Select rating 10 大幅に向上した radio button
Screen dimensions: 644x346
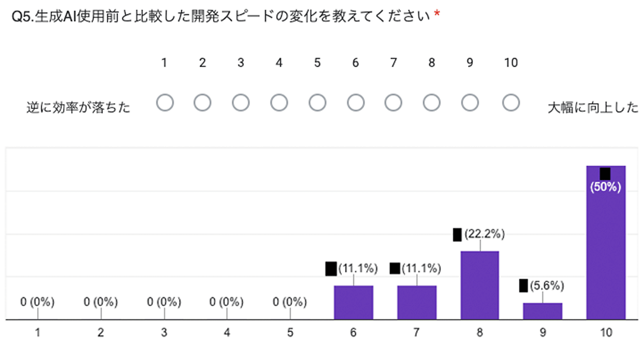tap(511, 103)
